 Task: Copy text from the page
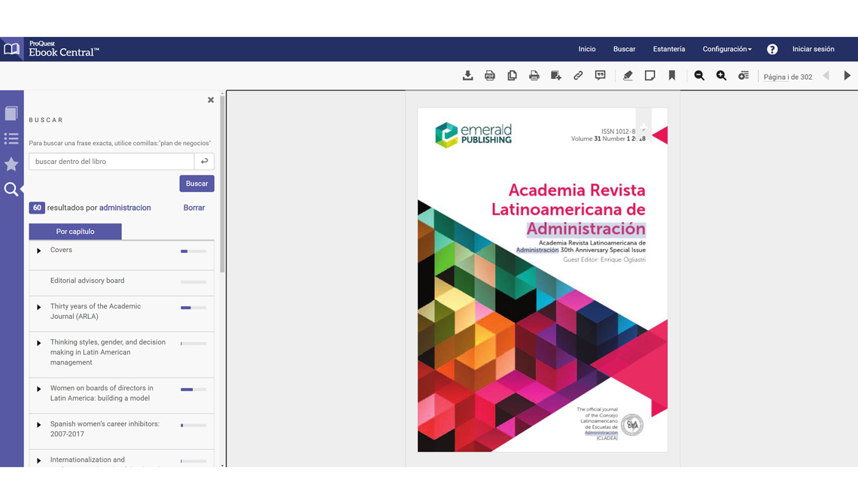coord(513,76)
